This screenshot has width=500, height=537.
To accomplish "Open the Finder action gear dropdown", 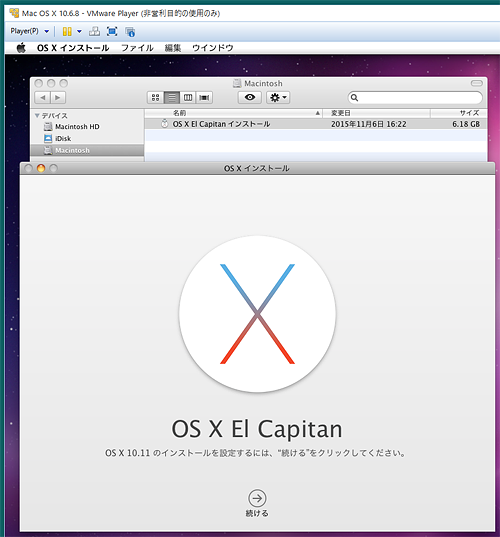I will (x=278, y=98).
